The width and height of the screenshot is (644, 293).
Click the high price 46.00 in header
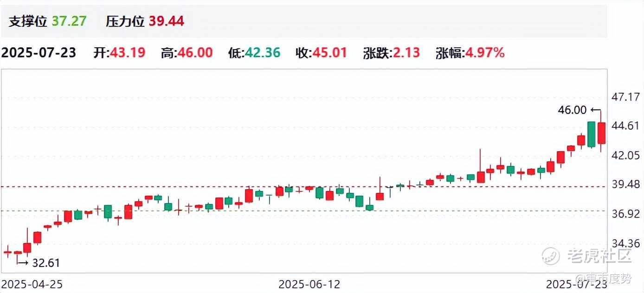coord(194,52)
